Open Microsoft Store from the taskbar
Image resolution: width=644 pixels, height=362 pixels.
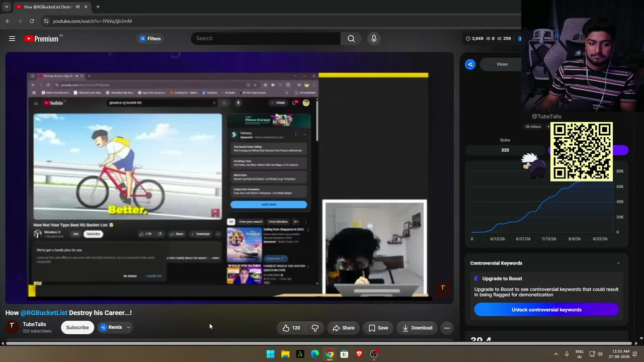[x=344, y=354]
